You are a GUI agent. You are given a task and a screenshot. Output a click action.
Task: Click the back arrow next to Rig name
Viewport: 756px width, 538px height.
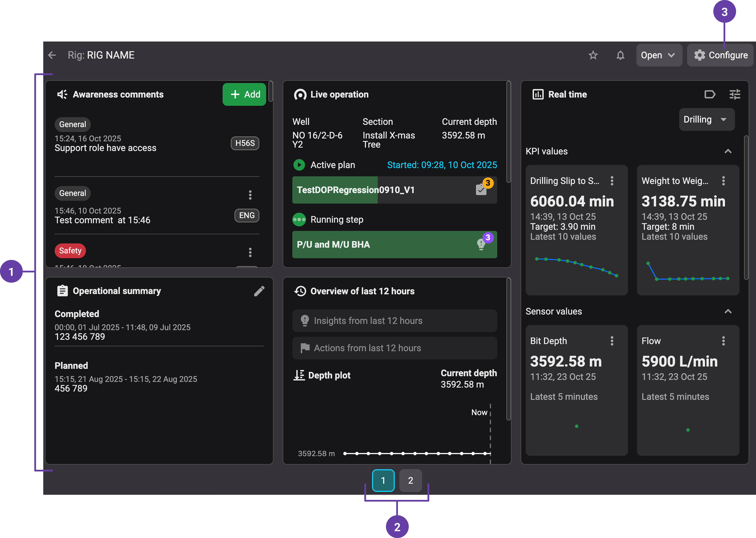coord(52,55)
